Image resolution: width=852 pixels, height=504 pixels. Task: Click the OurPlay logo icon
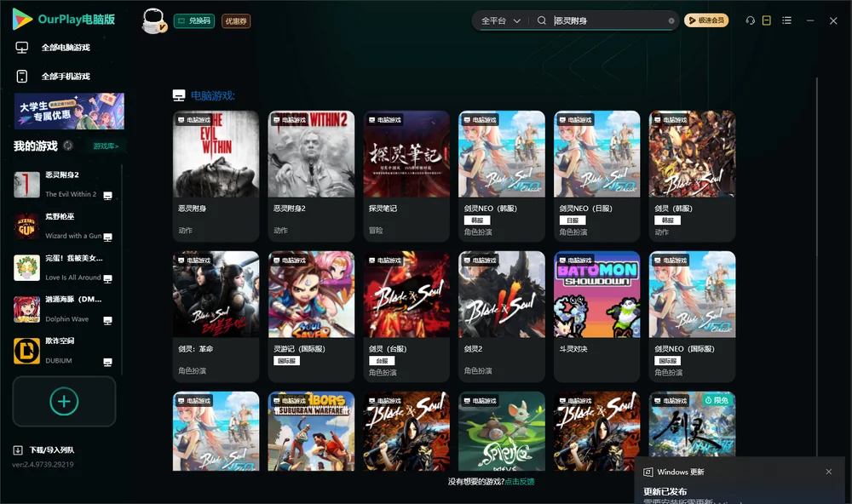click(x=22, y=19)
